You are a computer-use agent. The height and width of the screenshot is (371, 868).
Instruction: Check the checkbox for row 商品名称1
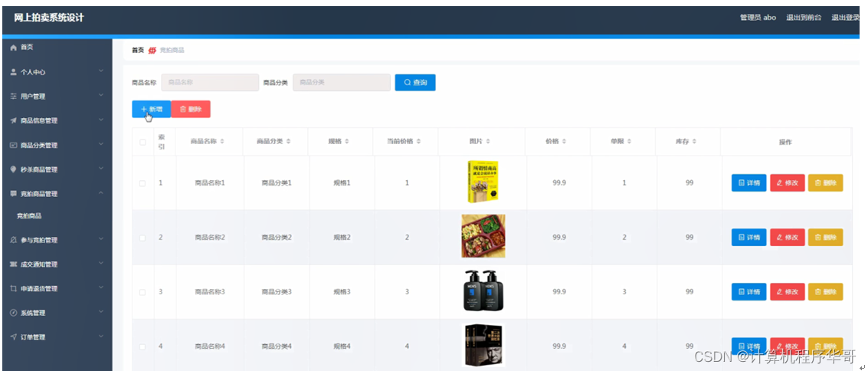click(142, 183)
